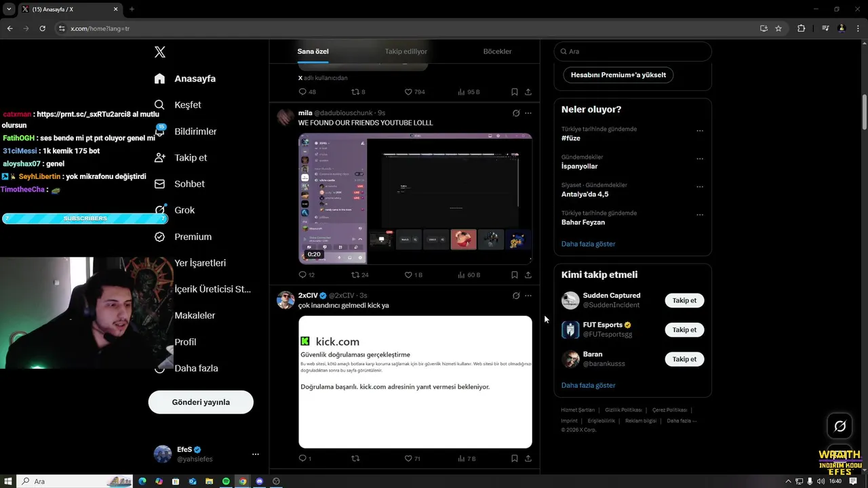Reload the page in Chrome

42,28
